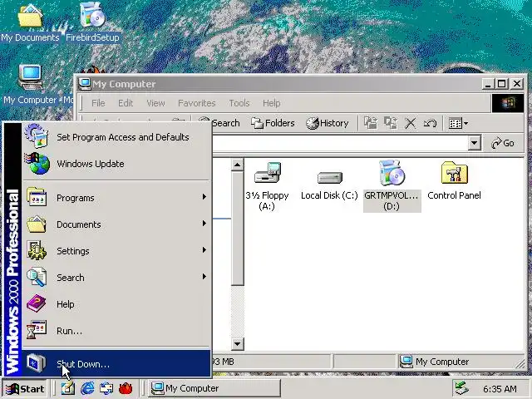This screenshot has height=399, width=532.
Task: Choose Run... from the Start menu
Action: coord(116,331)
